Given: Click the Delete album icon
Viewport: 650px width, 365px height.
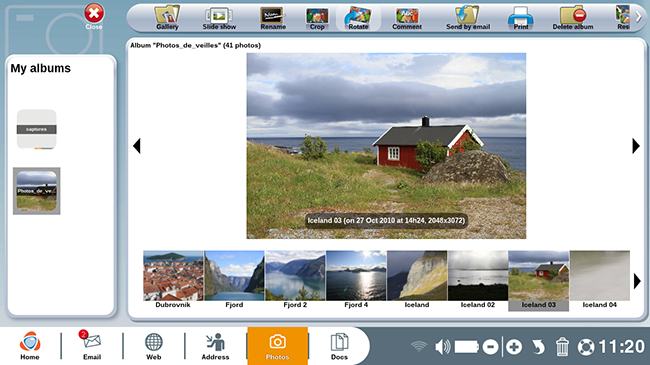Looking at the screenshot, I should pos(572,18).
